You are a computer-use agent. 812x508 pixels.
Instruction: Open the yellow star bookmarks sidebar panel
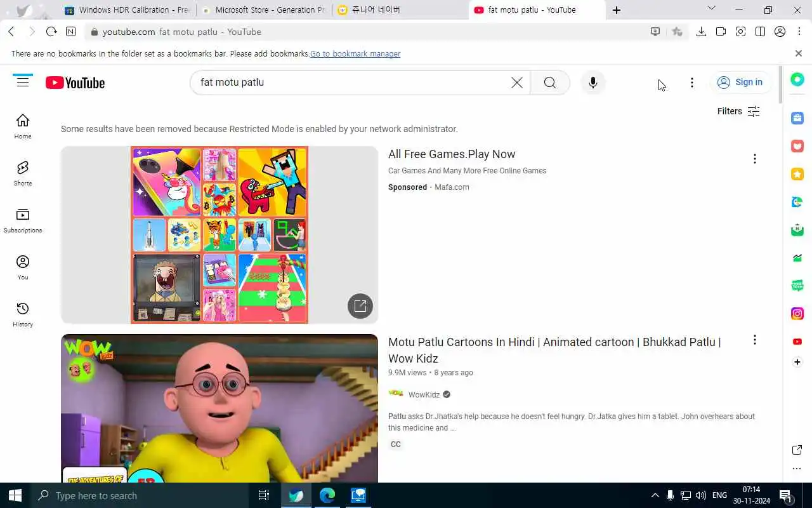pyautogui.click(x=797, y=174)
